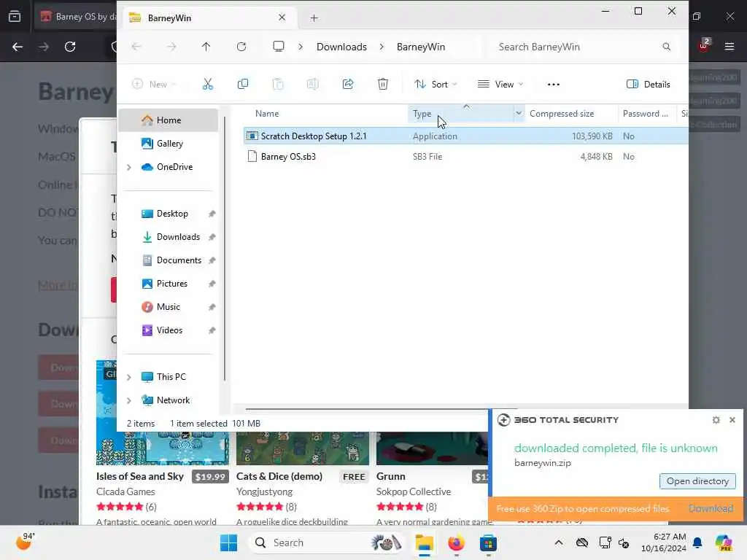
Task: Click the Windows Start button
Action: [228, 542]
